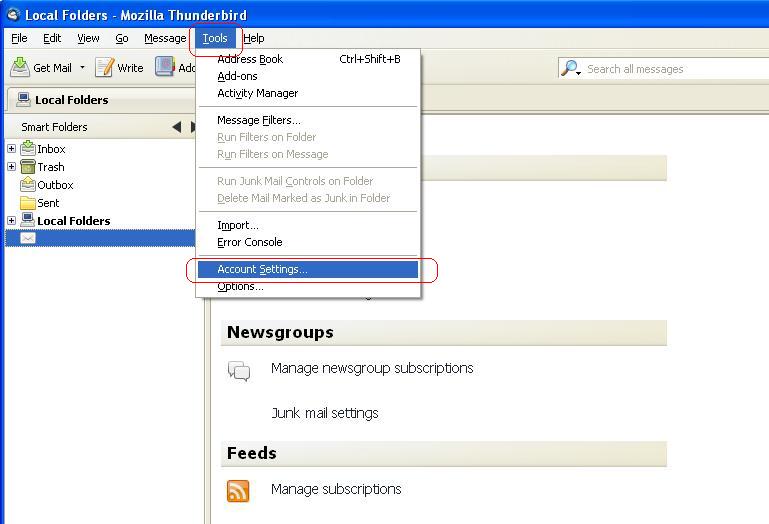
Task: Open Junk mail settings link
Action: point(324,413)
